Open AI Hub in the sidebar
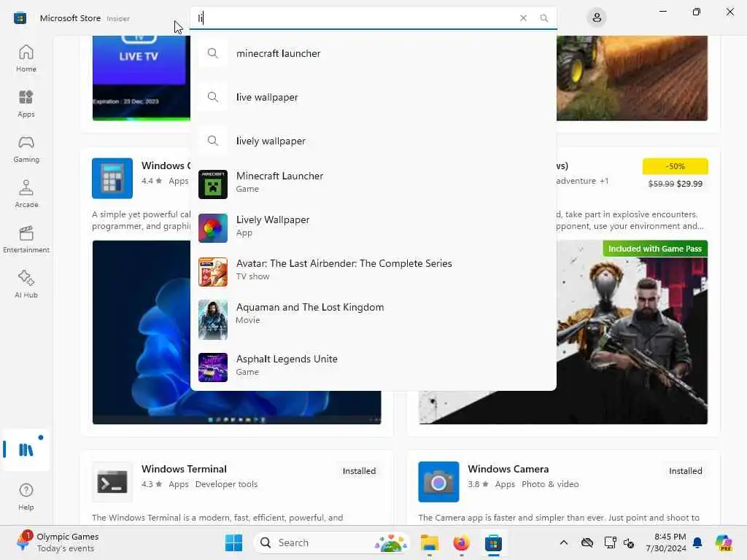This screenshot has height=560, width=747. (x=26, y=285)
